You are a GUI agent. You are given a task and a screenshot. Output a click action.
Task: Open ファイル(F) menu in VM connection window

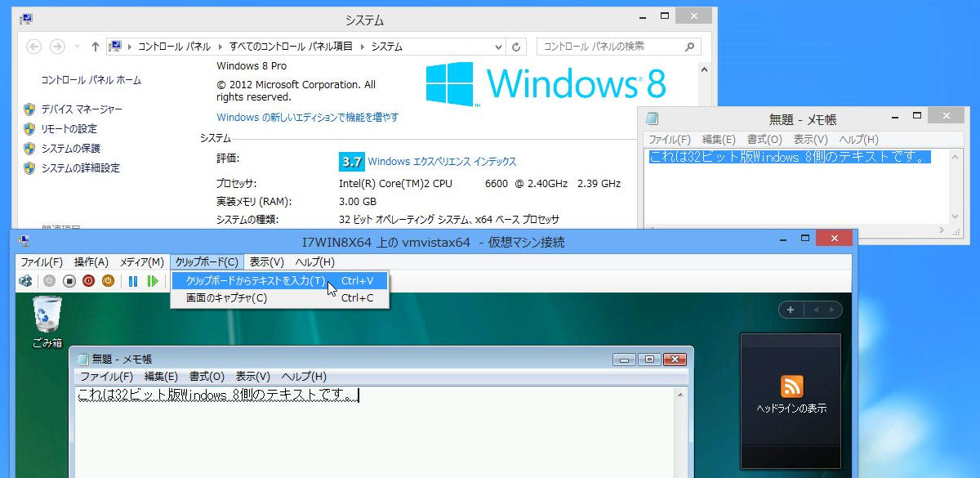[x=42, y=262]
